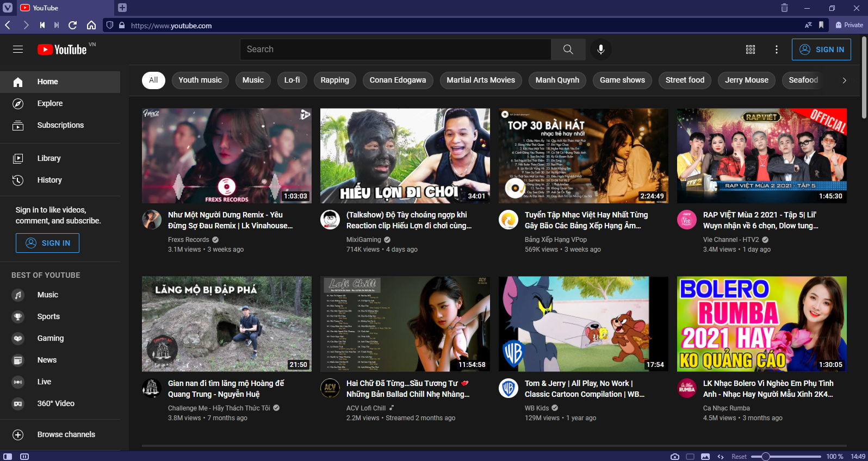Screen dimensions: 868x461
Task: Open Library in sidebar
Action: tap(60, 158)
